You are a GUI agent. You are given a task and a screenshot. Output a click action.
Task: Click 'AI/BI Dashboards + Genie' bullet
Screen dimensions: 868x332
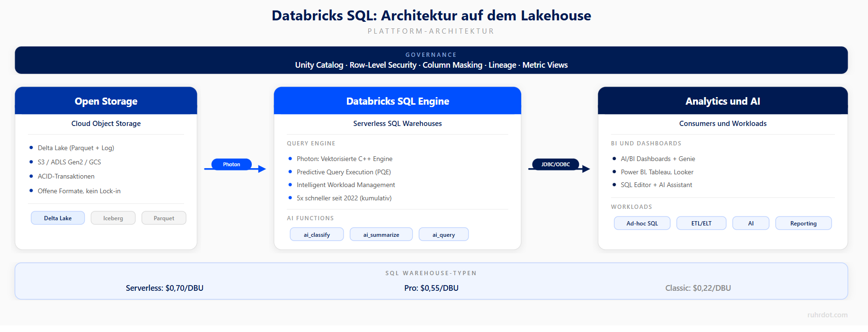[x=658, y=159]
